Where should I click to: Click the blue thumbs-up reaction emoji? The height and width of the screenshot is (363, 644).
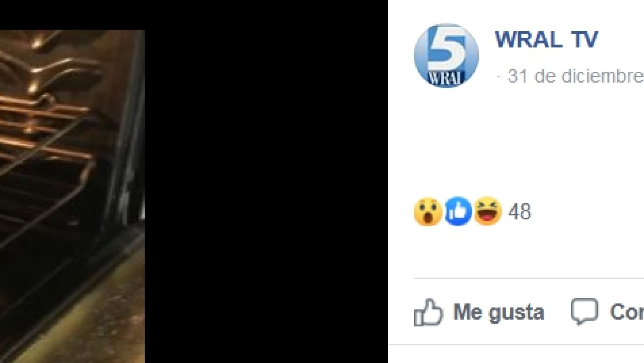point(458,211)
